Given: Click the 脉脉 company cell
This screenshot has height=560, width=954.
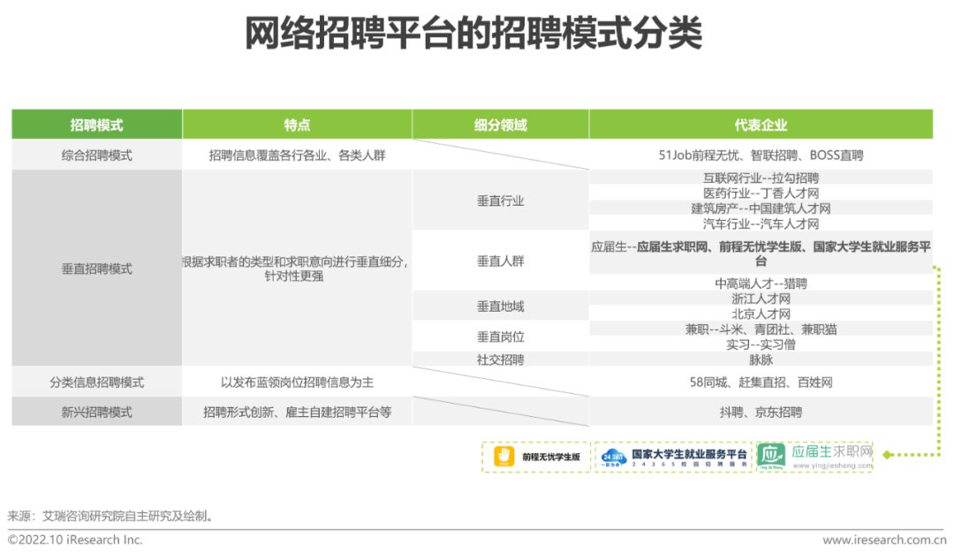Looking at the screenshot, I should coord(761,359).
